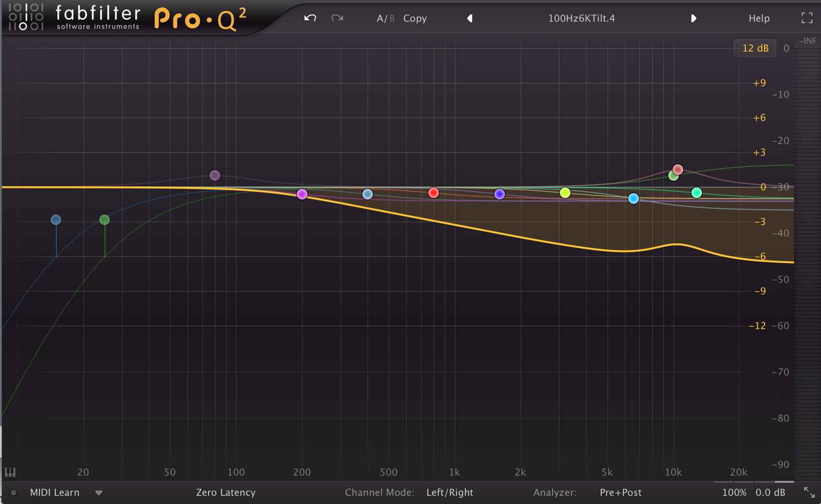Select the turquoise EQ band at 13 kHz
The width and height of the screenshot is (821, 504).
click(697, 193)
